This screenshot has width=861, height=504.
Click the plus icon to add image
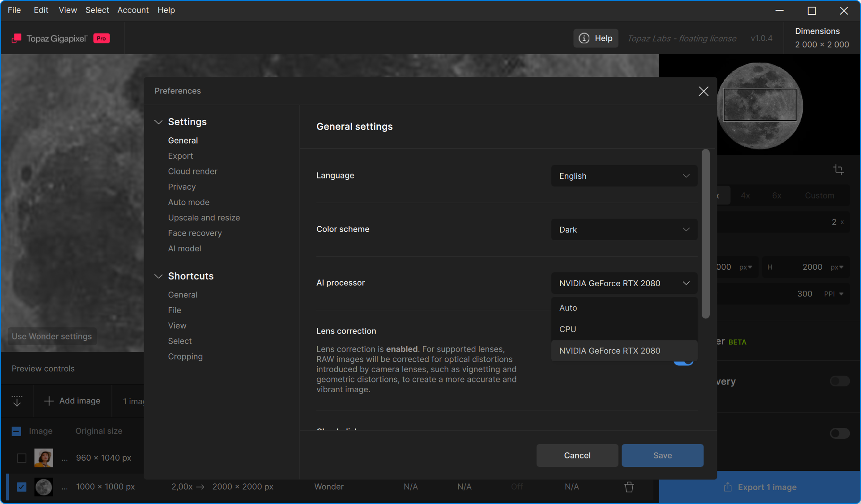point(49,401)
